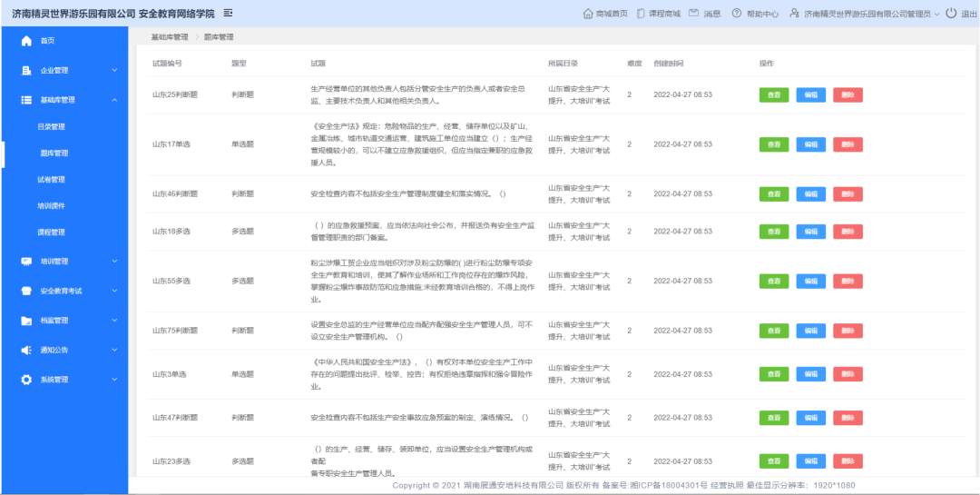
Task: Click the 企业管理 sidebar icon
Action: (x=26, y=71)
